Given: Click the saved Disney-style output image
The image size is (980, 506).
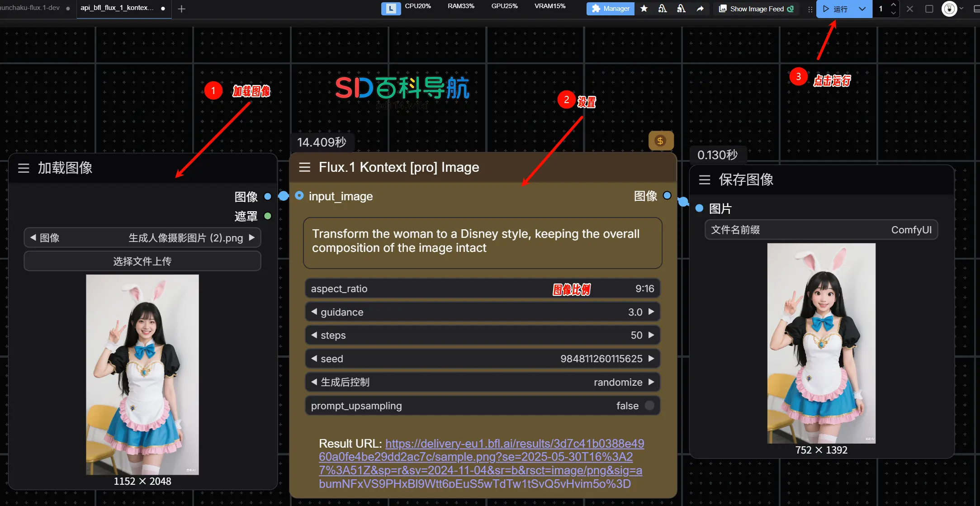Looking at the screenshot, I should (x=821, y=343).
